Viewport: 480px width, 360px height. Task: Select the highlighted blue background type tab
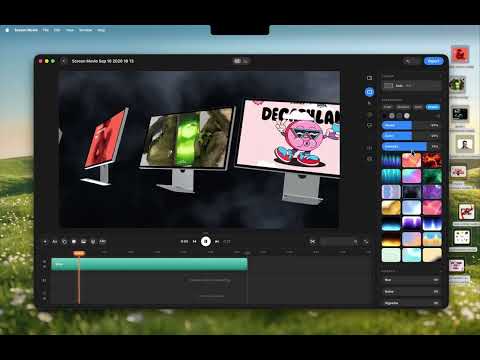(433, 107)
